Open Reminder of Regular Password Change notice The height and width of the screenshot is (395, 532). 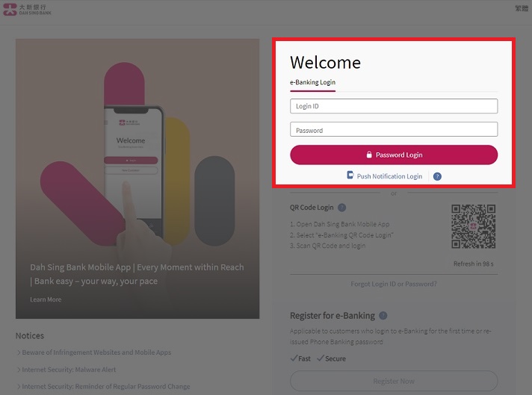[106, 387]
